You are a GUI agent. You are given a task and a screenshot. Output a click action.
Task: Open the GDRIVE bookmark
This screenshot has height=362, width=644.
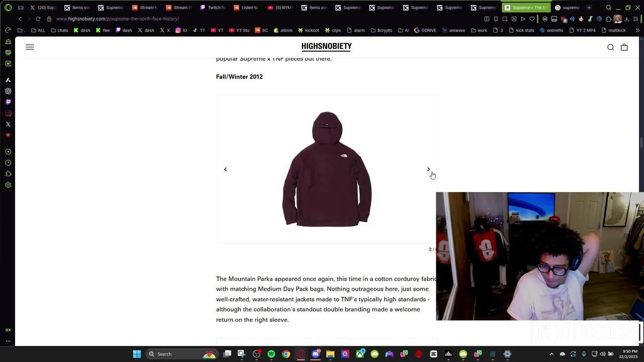[425, 30]
